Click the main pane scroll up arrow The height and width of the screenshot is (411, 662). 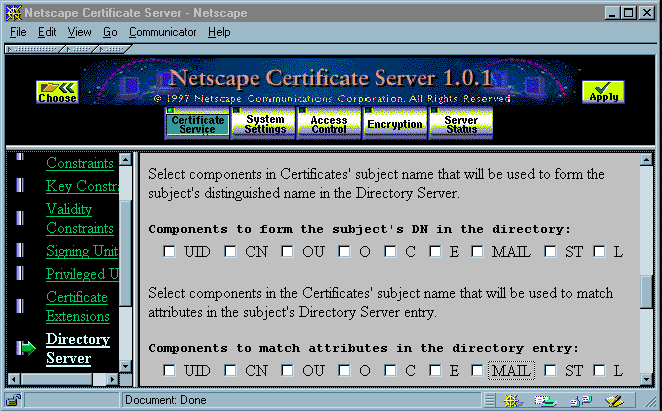tap(646, 159)
